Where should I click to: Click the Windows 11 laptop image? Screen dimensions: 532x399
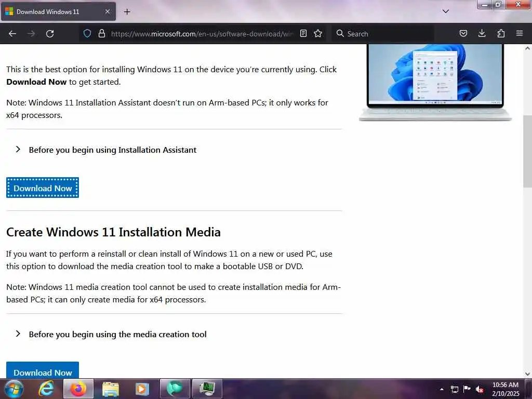435,82
